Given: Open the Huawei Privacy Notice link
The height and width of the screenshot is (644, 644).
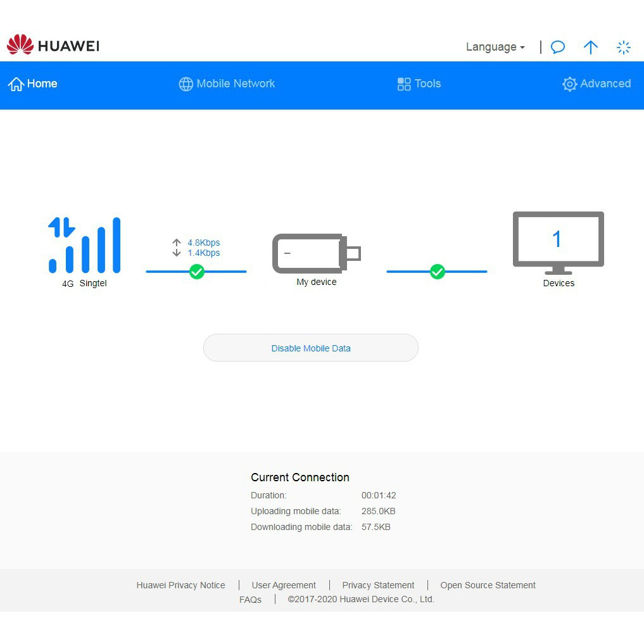Looking at the screenshot, I should click(180, 585).
